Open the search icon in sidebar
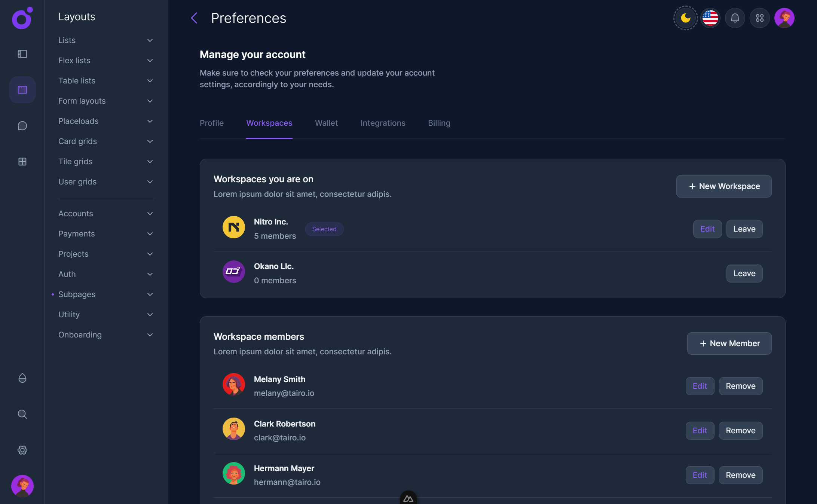The height and width of the screenshot is (504, 817). (22, 414)
